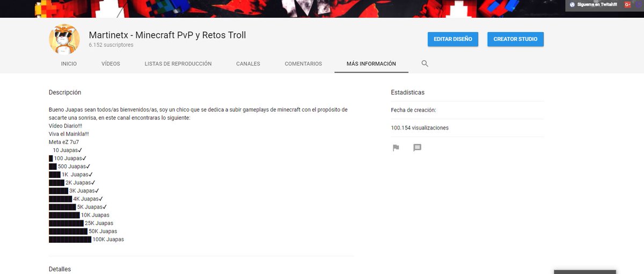
Task: Click the 4K Juapas line
Action: point(76,199)
